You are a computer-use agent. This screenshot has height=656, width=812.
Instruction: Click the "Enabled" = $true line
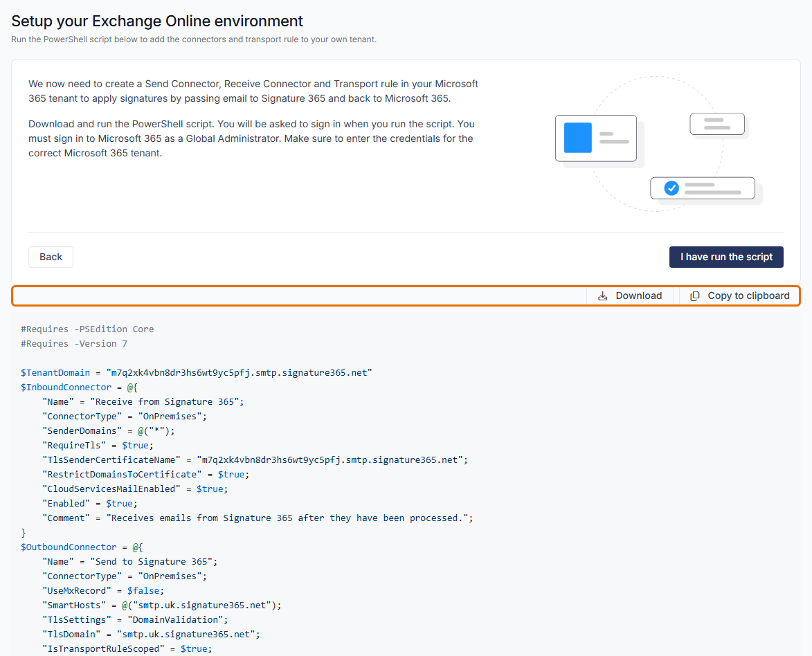(90, 503)
